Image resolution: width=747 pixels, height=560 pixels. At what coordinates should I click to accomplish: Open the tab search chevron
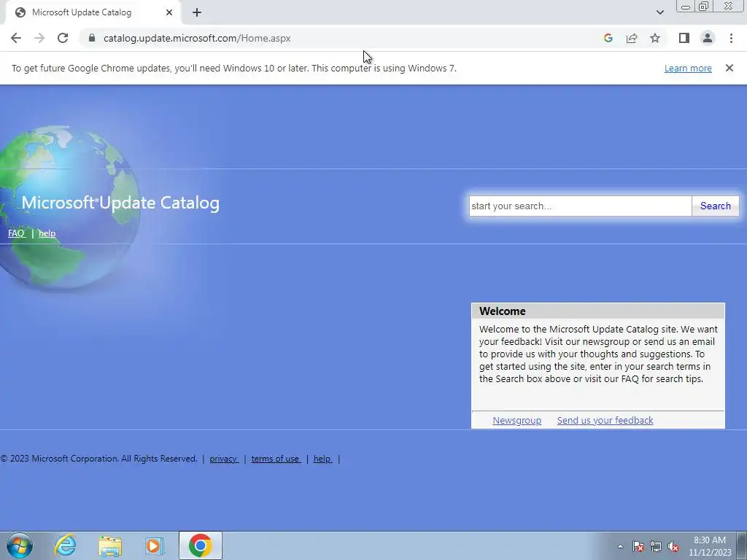click(x=659, y=12)
